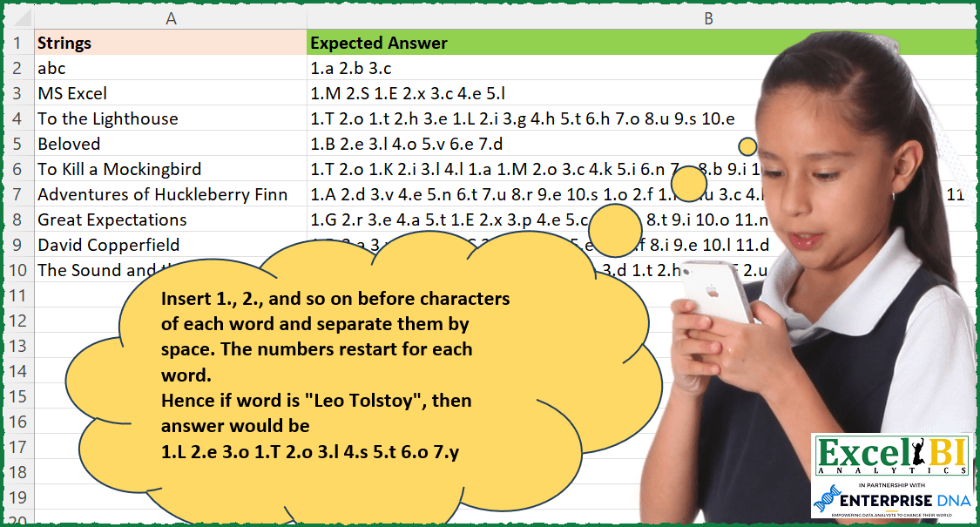This screenshot has height=527, width=980.
Task: Select cell containing 'abc'
Action: [171, 68]
